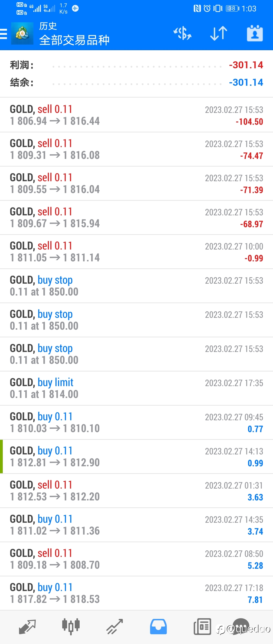The image size is (273, 644).
Task: Open the symbol currency filter icon
Action: (x=182, y=33)
